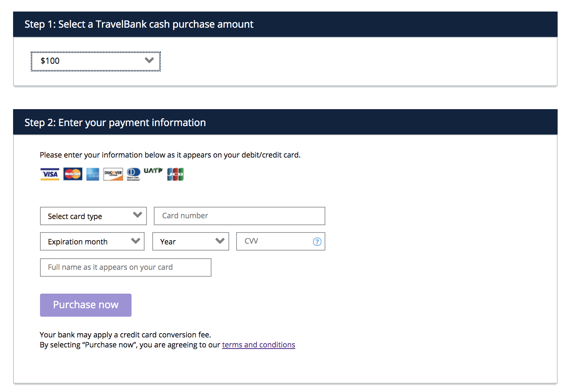
Task: Open the TravelBank cash amount dropdown
Action: click(149, 61)
